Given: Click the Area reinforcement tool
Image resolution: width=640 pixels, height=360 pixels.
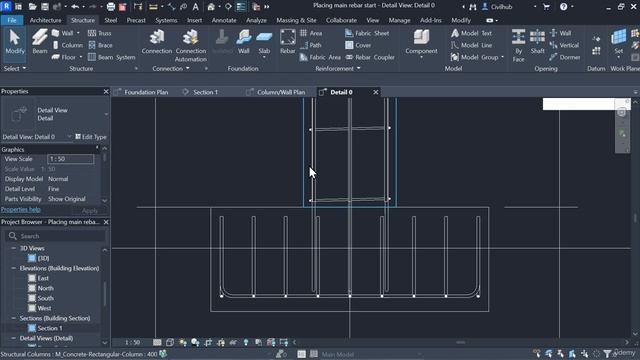Looking at the screenshot, I should coord(311,33).
